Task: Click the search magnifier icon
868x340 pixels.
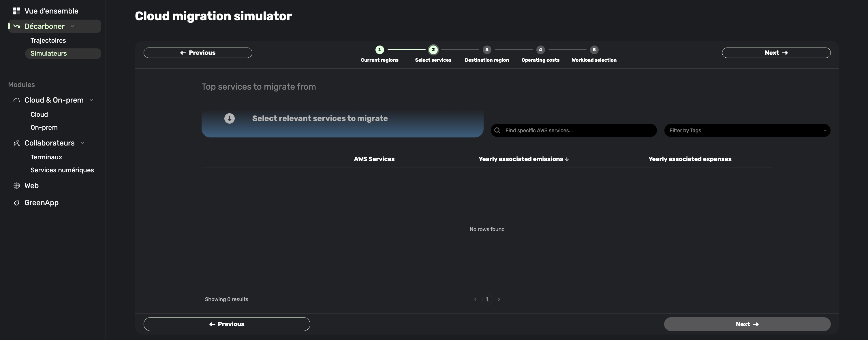Action: coord(497,131)
